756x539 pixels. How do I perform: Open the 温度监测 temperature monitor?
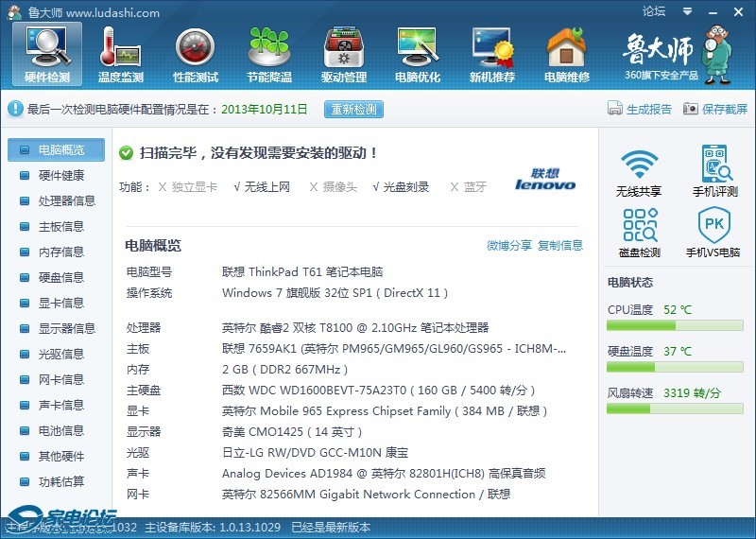(x=121, y=53)
